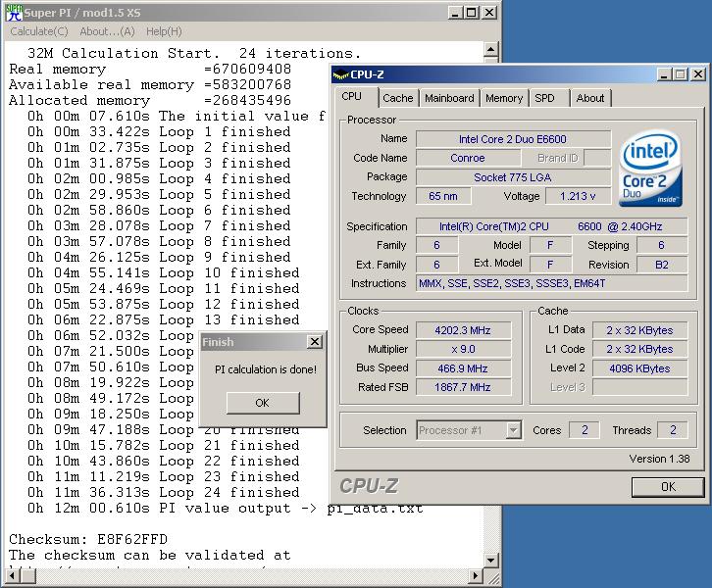This screenshot has width=712, height=588.
Task: Minimize the Super PI window
Action: pos(455,13)
